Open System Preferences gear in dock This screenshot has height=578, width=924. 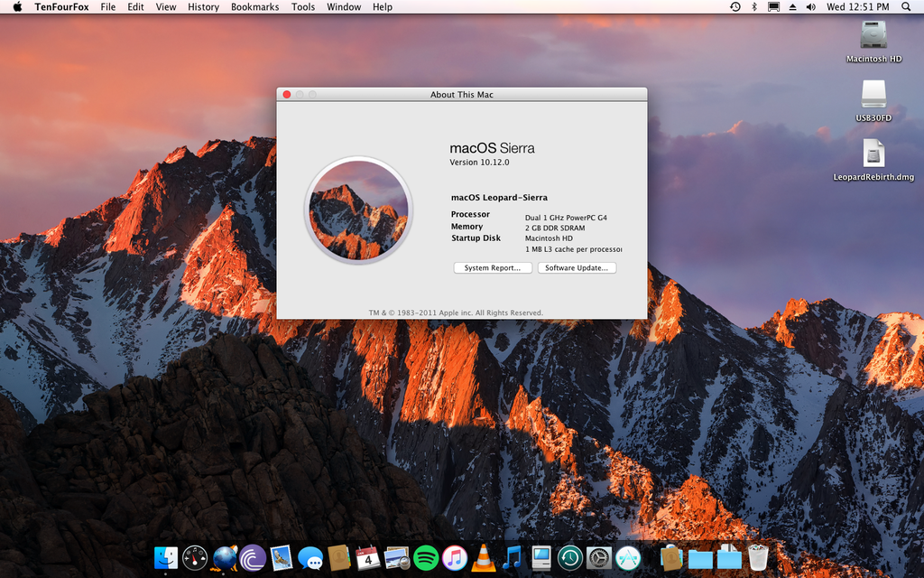pyautogui.click(x=599, y=558)
